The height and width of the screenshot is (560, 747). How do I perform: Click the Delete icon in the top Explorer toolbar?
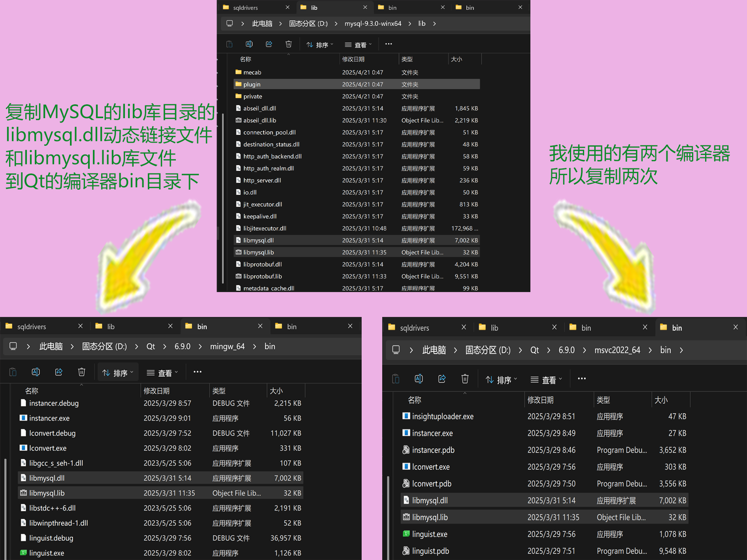(289, 44)
